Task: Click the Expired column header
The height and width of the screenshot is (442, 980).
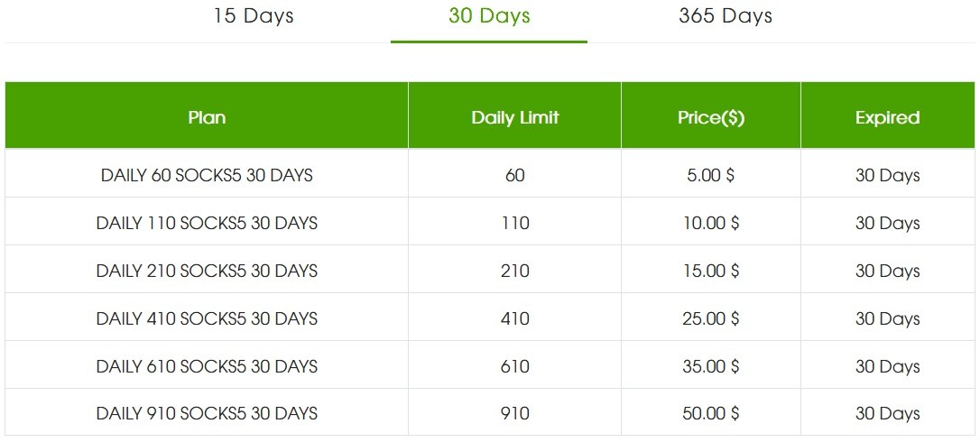Action: pyautogui.click(x=887, y=117)
